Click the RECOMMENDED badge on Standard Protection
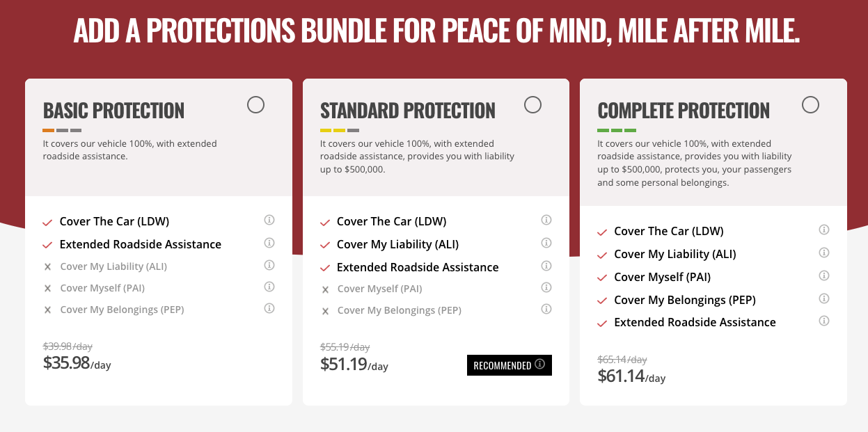This screenshot has width=868, height=432. 509,365
